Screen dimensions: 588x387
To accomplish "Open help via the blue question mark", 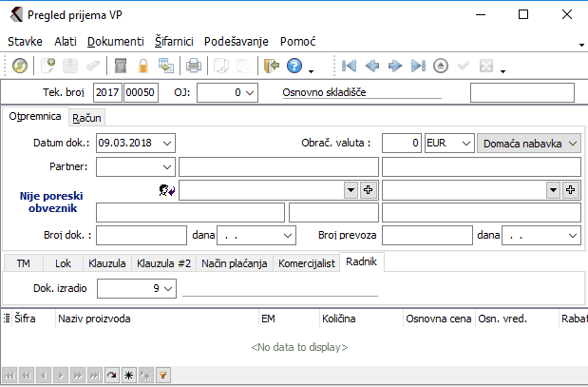I will [294, 66].
